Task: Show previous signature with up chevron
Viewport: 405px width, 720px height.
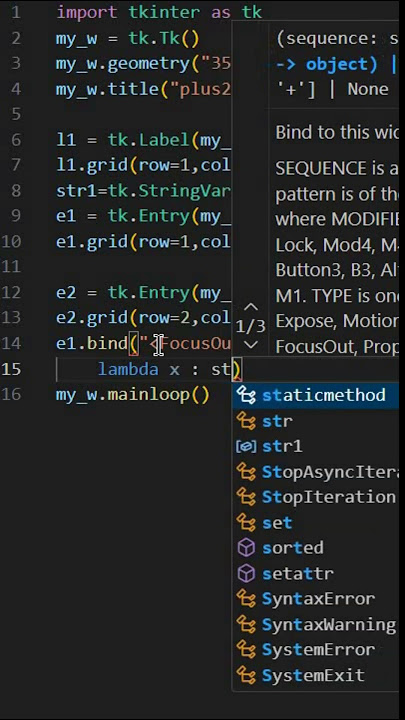Action: coord(251,307)
